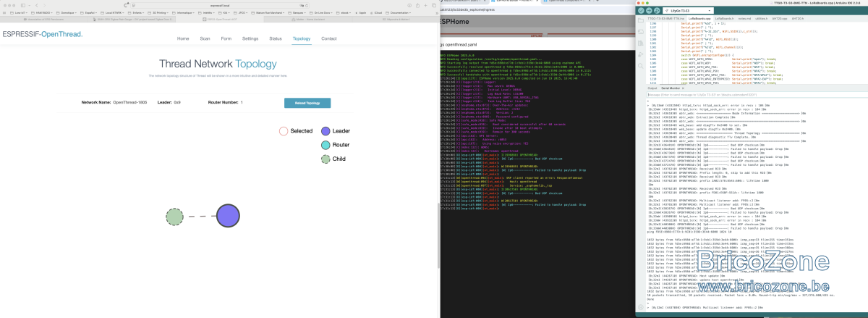Switch to the Matter - Home Assistant Safari tab
This screenshot has height=318, width=868.
click(x=307, y=19)
